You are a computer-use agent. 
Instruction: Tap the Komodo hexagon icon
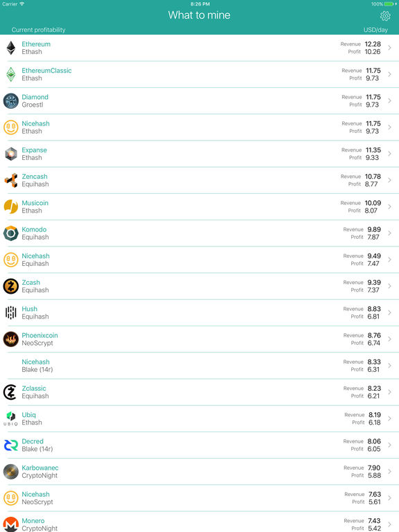tap(11, 233)
